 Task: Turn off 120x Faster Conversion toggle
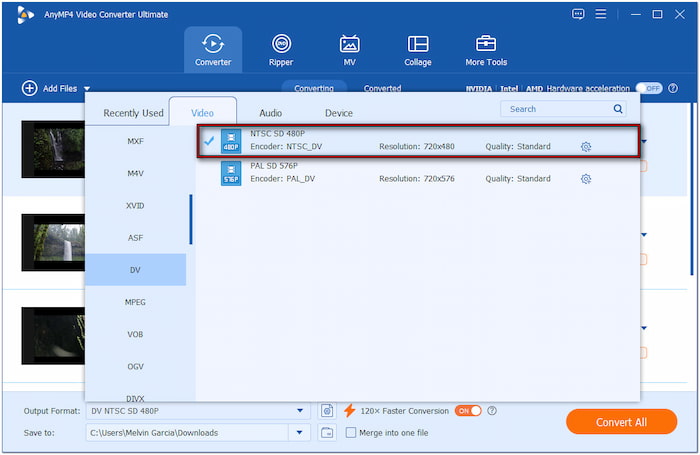point(468,411)
